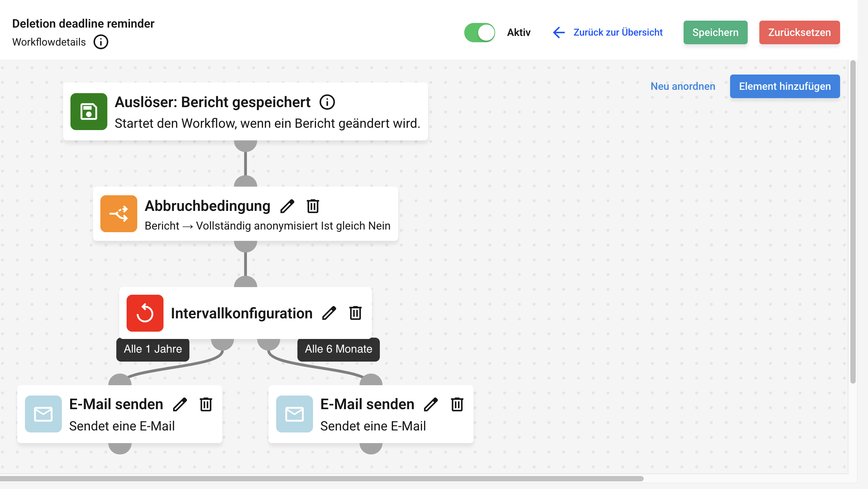Delete the Abbruchbedingung element
This screenshot has width=868, height=489.
pyautogui.click(x=313, y=206)
